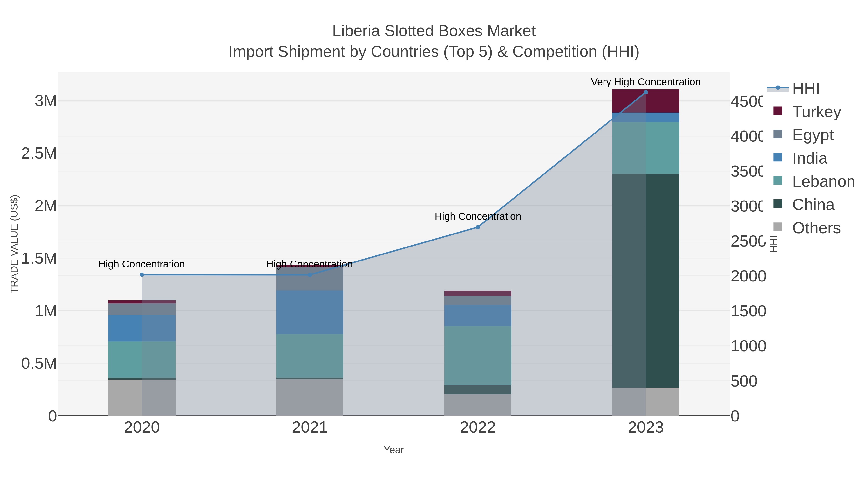Click the 2.5M tick on the left axis
Viewport: 868px width, 488px height.
pyautogui.click(x=39, y=153)
